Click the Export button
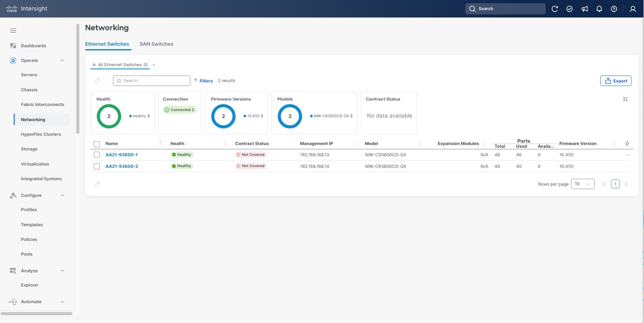This screenshot has width=644, height=323. click(615, 81)
